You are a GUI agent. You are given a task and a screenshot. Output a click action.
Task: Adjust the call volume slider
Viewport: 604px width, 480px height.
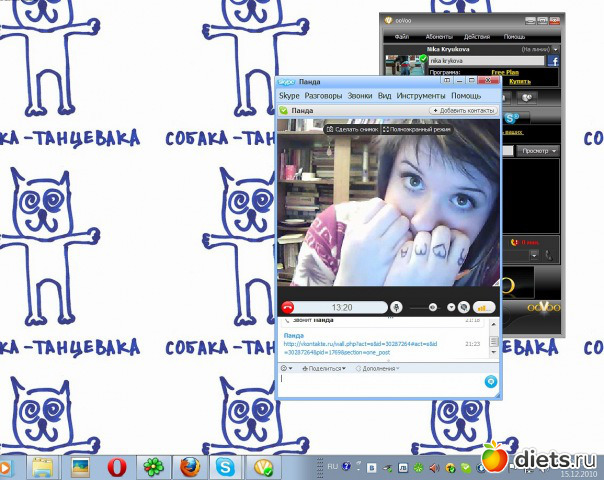(x=433, y=307)
